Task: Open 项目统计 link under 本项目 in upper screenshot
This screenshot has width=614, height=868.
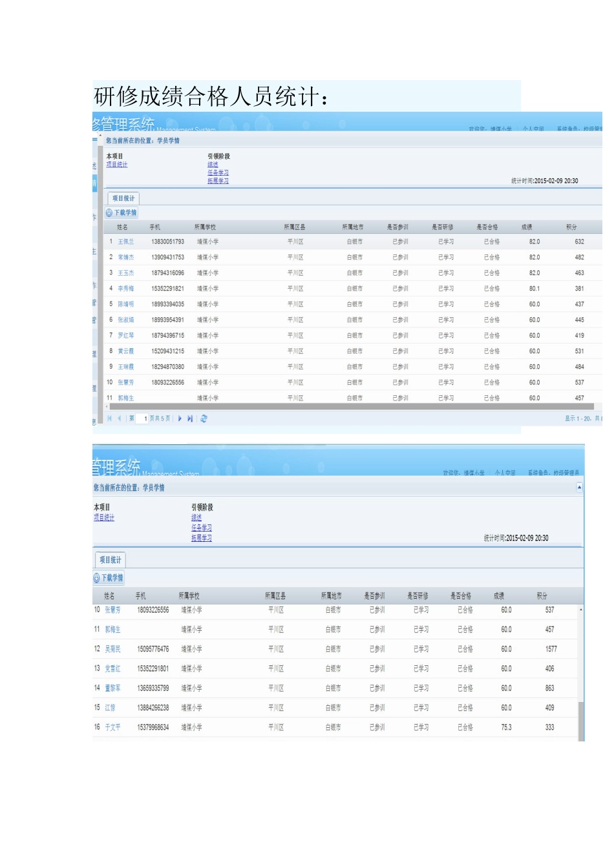Action: pyautogui.click(x=117, y=165)
